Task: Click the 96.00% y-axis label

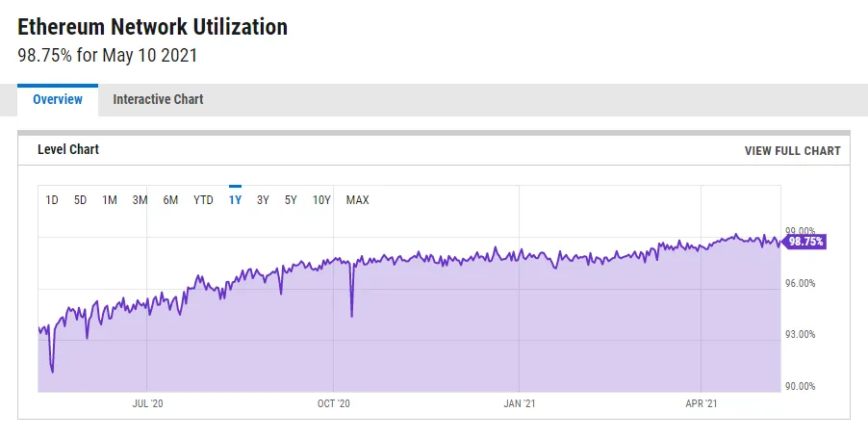Action: coord(801,284)
